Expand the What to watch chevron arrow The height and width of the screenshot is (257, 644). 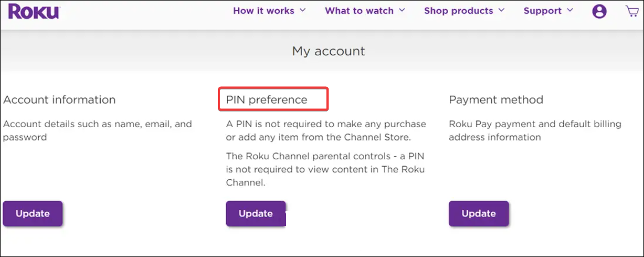(x=402, y=10)
